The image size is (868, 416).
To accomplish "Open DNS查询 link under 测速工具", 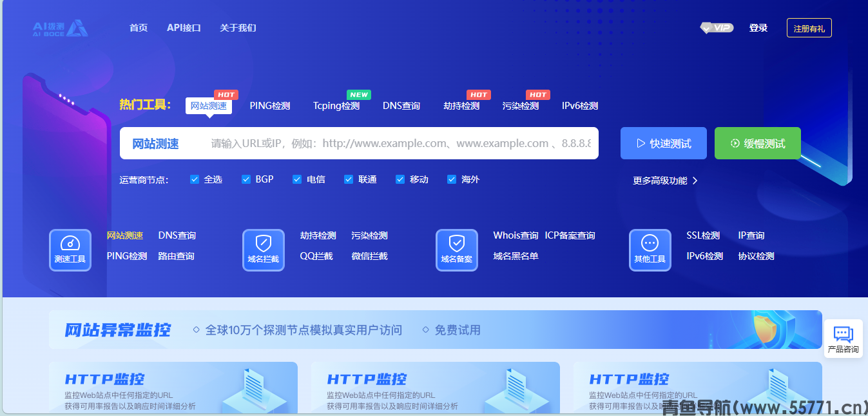I will point(177,235).
